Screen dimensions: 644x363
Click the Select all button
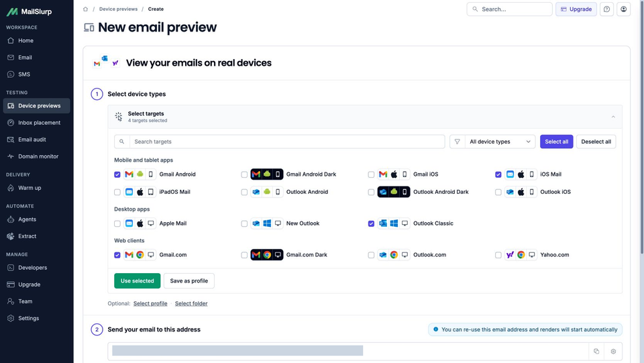tap(557, 142)
